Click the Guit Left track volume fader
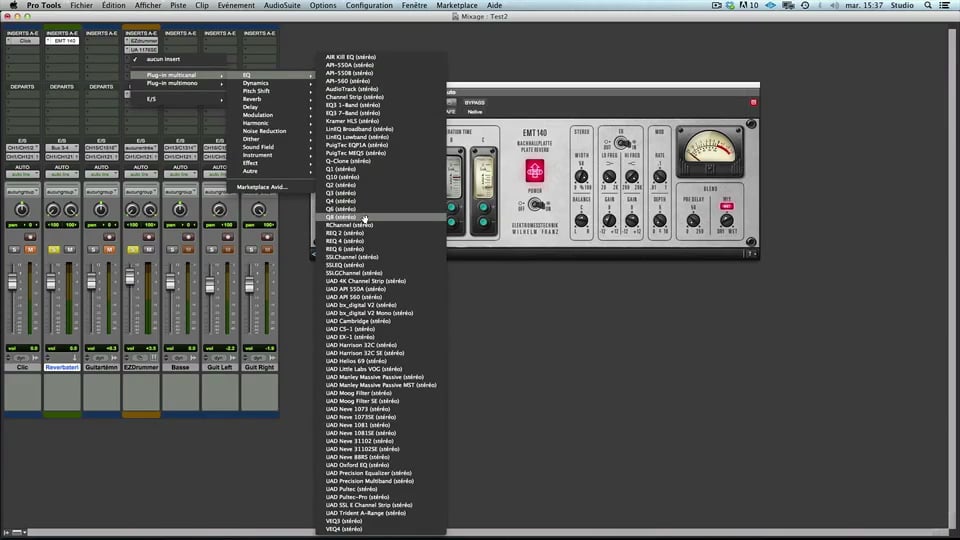 (209, 286)
